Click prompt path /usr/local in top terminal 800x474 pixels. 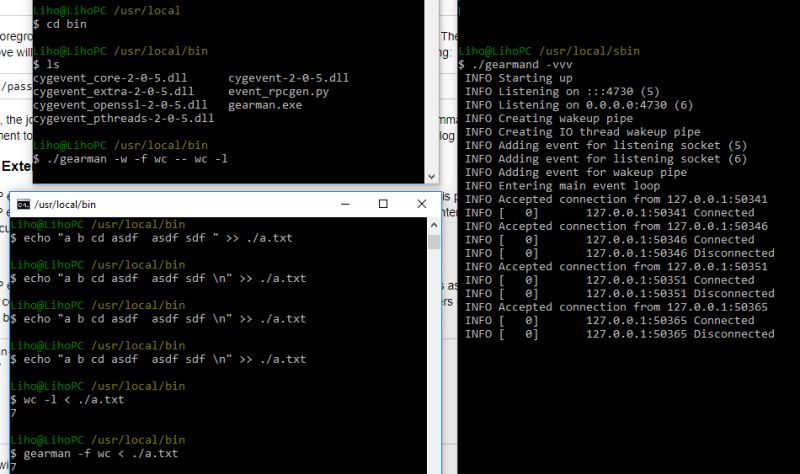click(x=147, y=10)
